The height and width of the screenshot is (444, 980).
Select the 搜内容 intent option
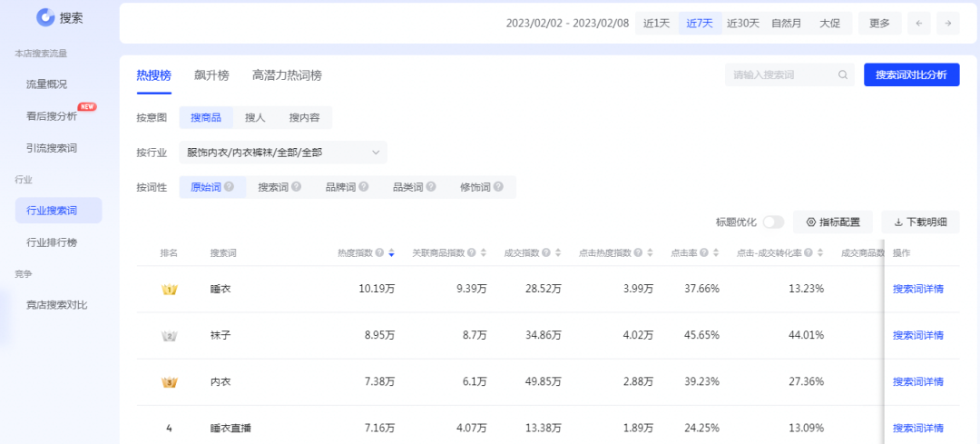click(305, 117)
